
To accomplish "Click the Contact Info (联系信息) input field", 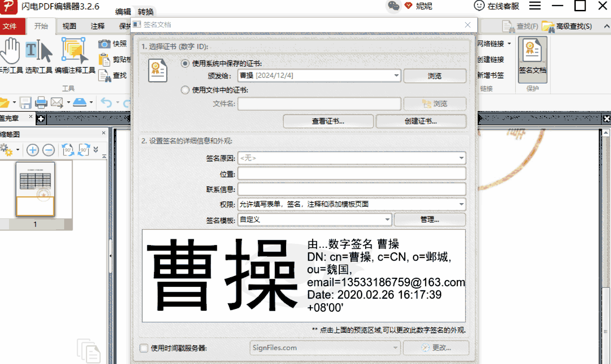I will click(352, 189).
